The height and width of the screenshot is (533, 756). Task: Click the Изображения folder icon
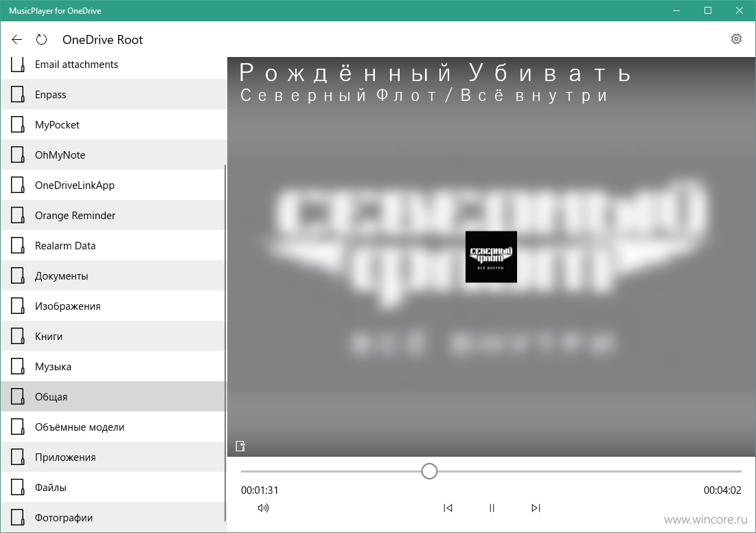tap(18, 306)
